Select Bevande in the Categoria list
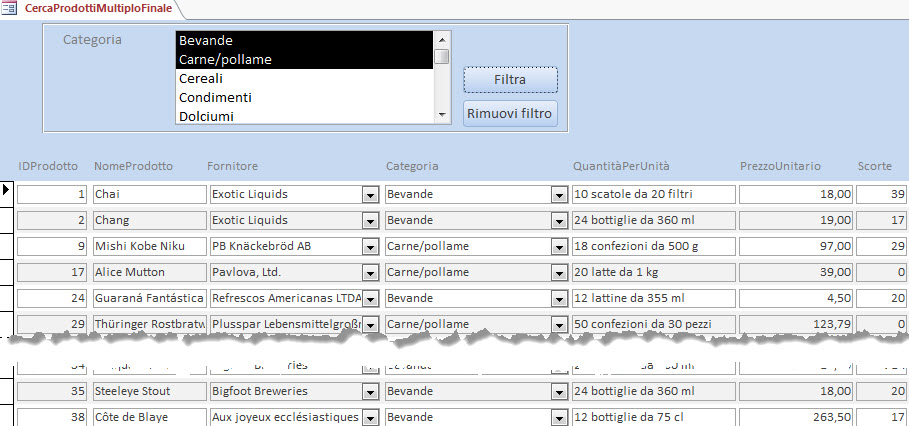 (x=304, y=41)
